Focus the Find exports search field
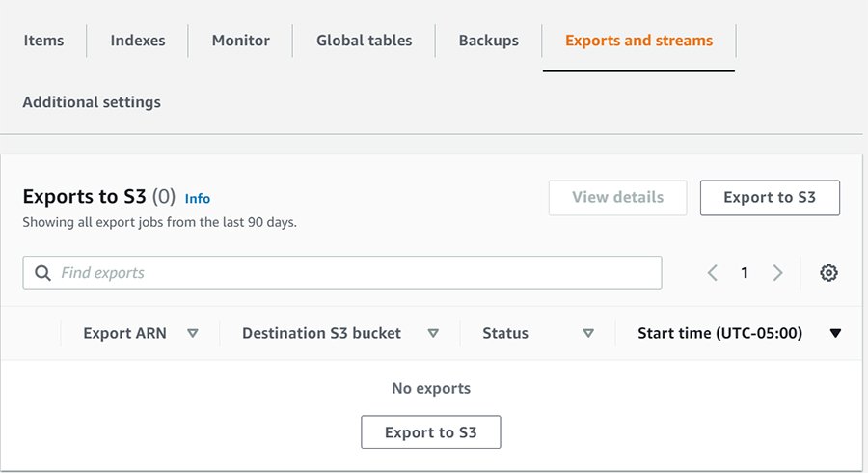 pos(357,273)
